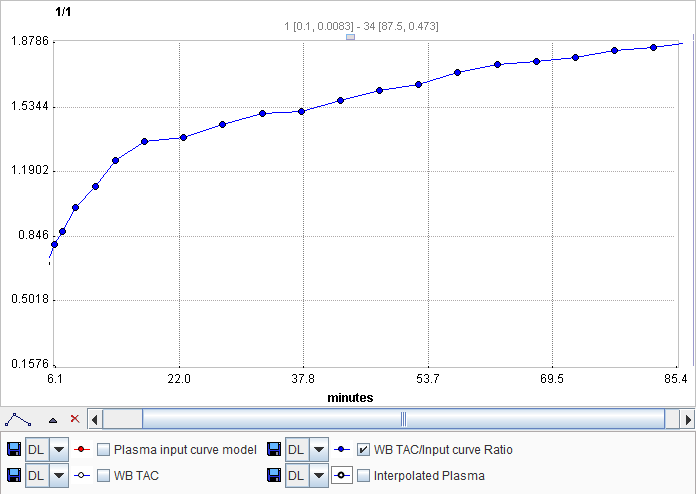
Task: Open the DL dropdown for Interpolated Plasma
Action: 318,475
